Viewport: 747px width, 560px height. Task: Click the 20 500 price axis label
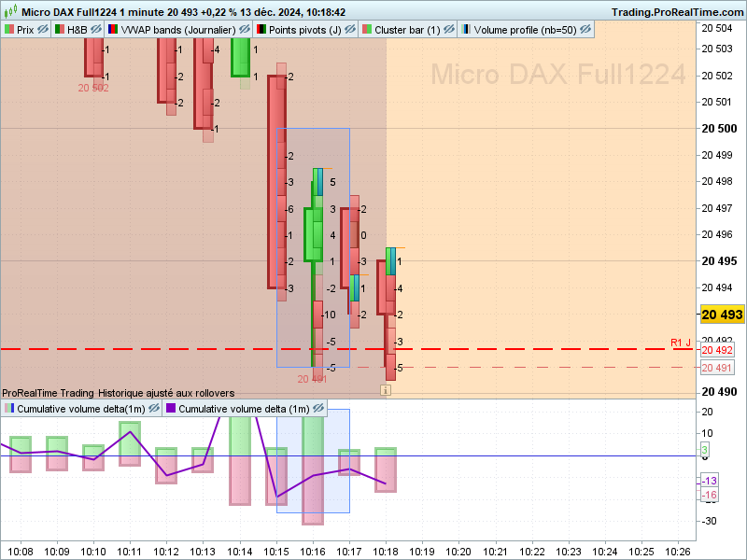[x=719, y=129]
